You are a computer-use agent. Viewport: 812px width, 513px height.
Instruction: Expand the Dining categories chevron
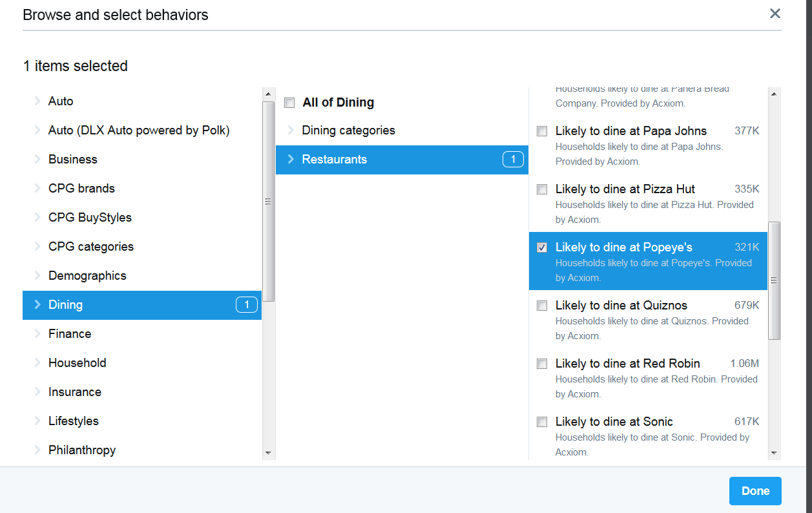point(291,131)
